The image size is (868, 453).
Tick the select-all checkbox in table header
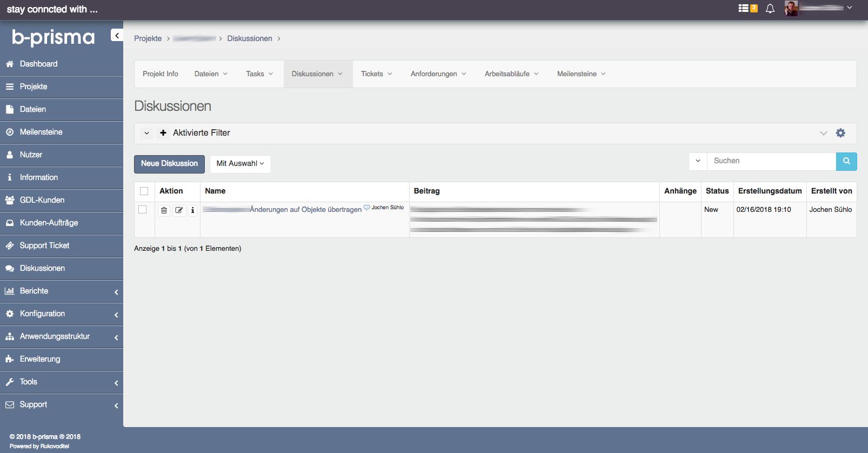144,191
